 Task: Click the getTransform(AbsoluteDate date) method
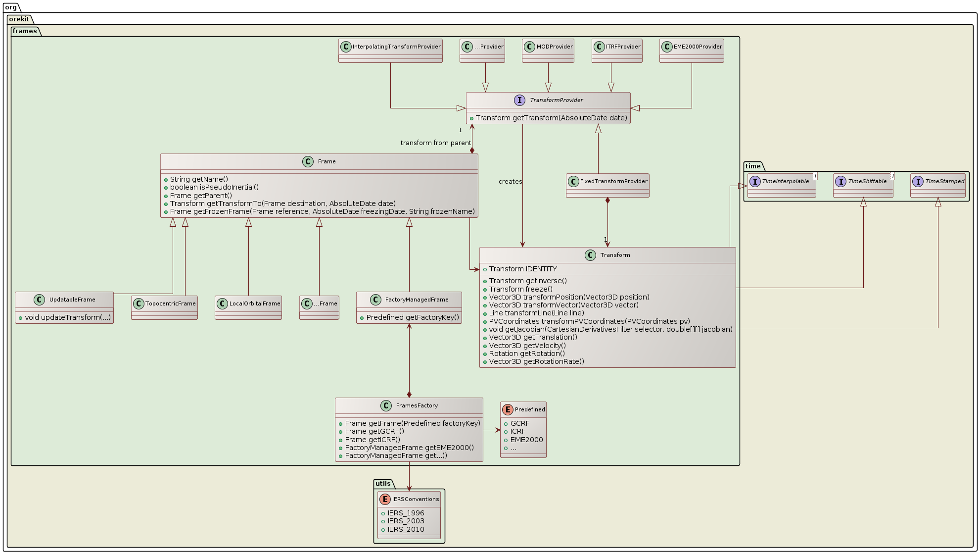[x=551, y=118]
